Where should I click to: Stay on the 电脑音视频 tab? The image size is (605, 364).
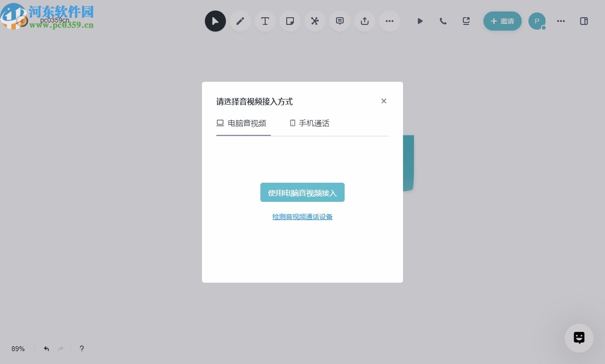[x=243, y=123]
